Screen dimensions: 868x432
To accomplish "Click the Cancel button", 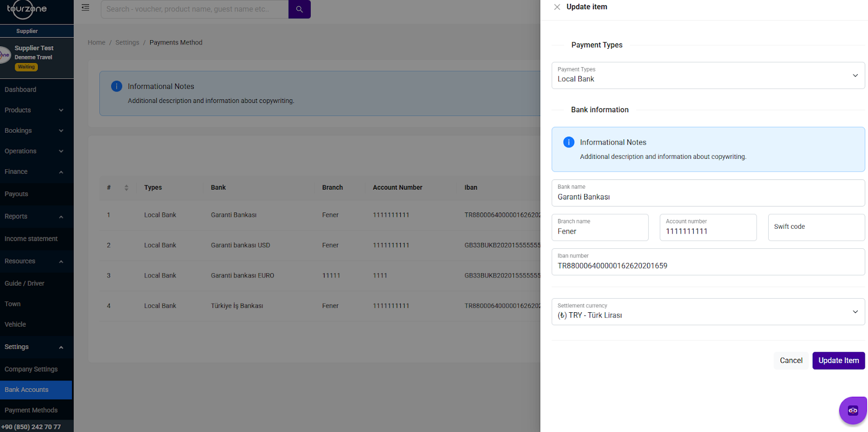I will [791, 360].
